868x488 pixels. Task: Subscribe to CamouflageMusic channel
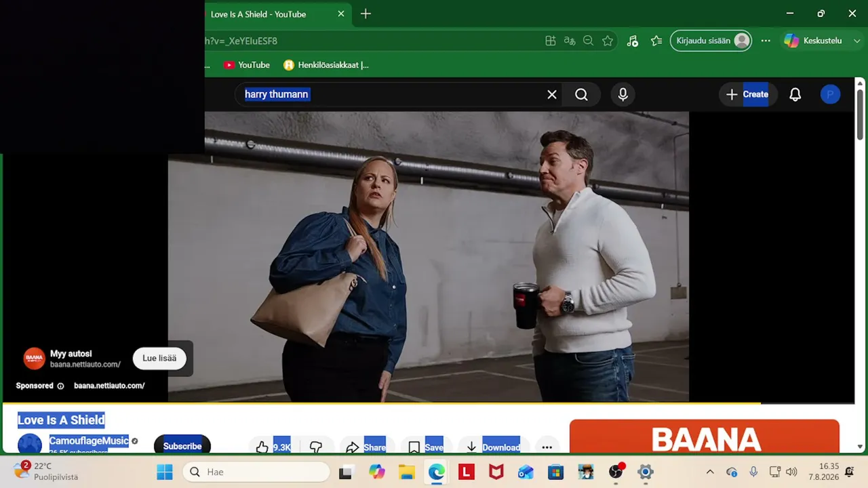click(x=182, y=446)
